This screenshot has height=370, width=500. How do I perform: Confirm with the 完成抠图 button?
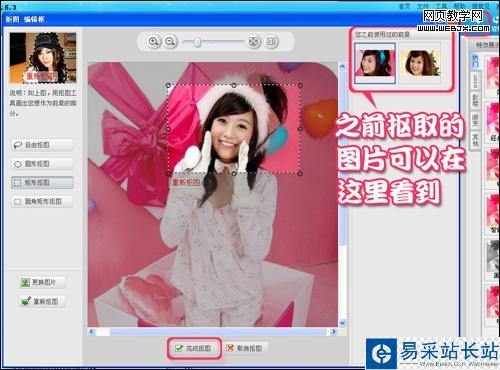[194, 348]
